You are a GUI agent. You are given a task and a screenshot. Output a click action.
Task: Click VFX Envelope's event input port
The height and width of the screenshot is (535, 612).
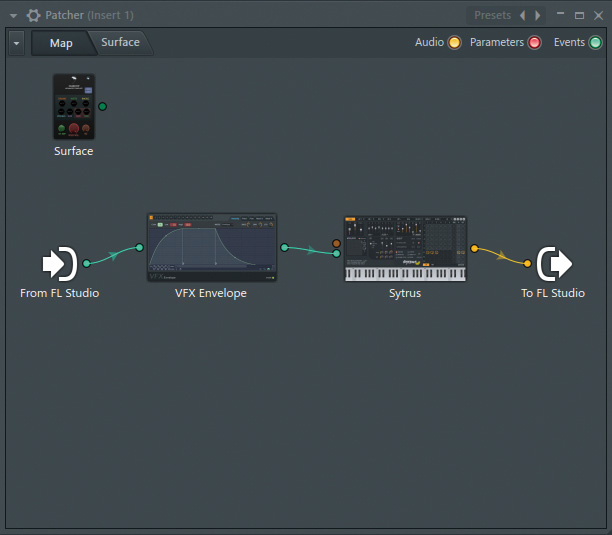point(139,247)
